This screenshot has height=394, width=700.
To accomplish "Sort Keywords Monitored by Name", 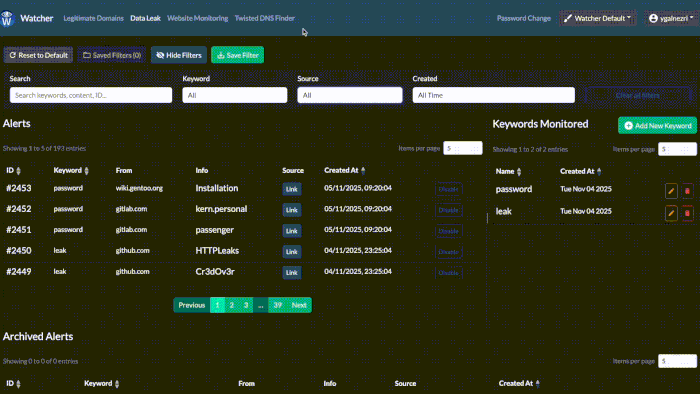I will click(508, 171).
